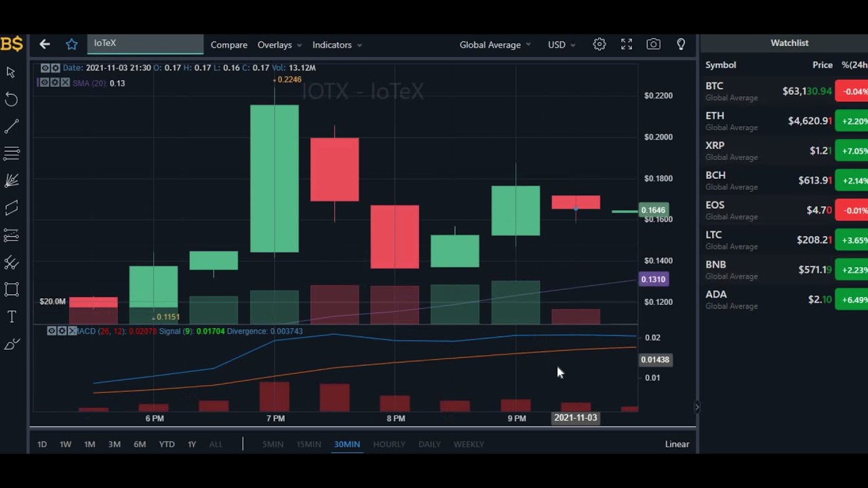Select the 1Y time range
This screenshot has height=488, width=868.
pyautogui.click(x=192, y=444)
